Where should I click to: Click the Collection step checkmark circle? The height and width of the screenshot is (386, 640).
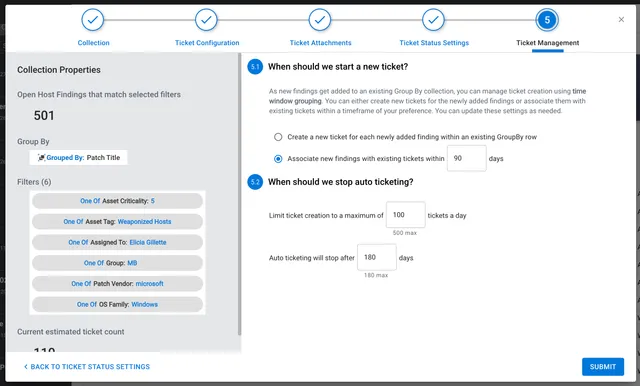coord(93,20)
